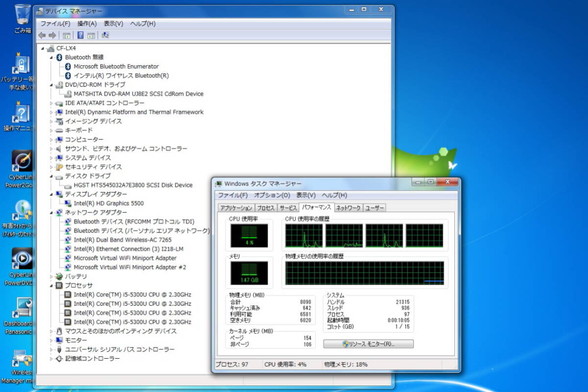This screenshot has width=588, height=392.
Task: Select Intel(R) Dynamic Platform and Thermal Framework
Action: [x=134, y=112]
